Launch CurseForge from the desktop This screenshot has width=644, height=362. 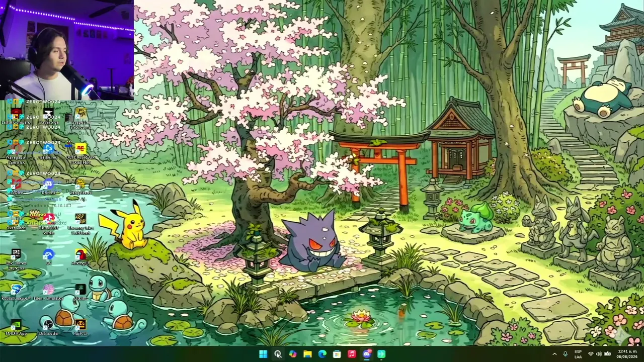48,117
